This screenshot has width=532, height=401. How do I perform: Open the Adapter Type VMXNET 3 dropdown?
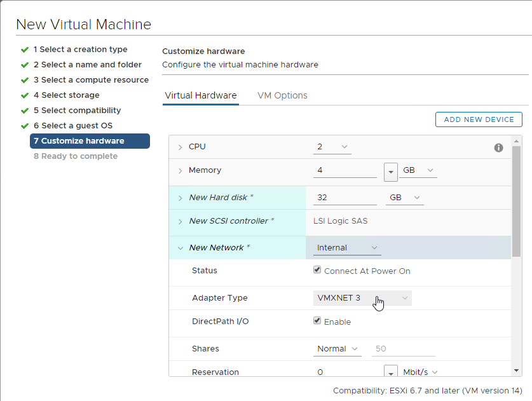[362, 298]
